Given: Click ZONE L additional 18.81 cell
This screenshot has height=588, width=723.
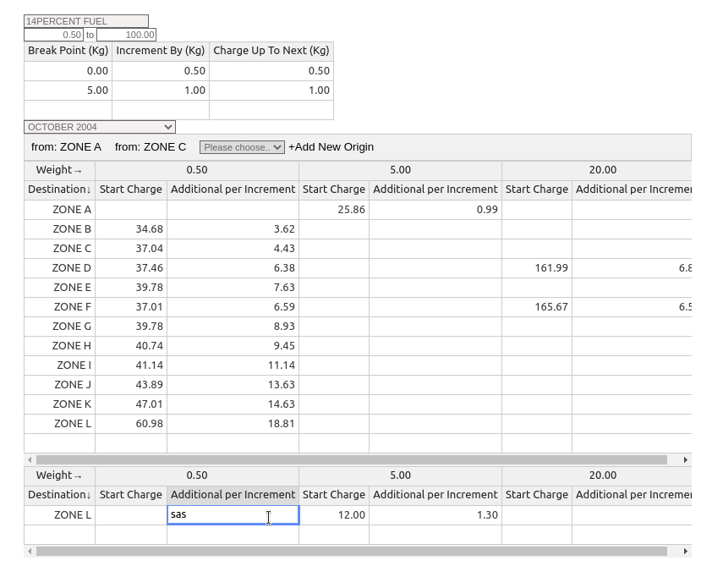Looking at the screenshot, I should [233, 424].
